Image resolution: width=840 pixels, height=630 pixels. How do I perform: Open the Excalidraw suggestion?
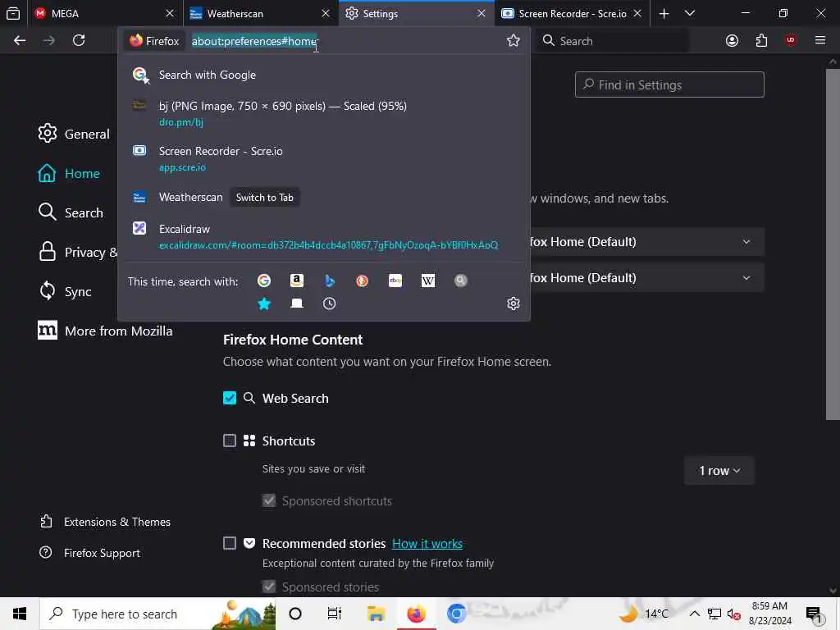tap(323, 236)
